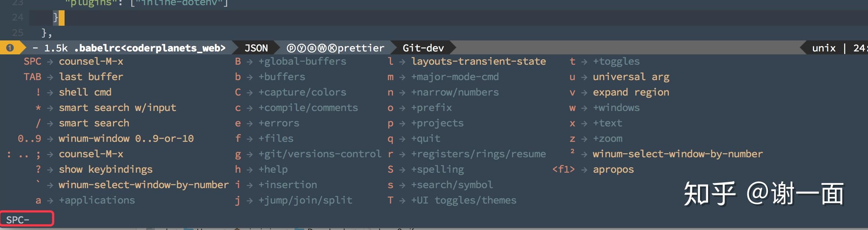Select the +windows menu entry
The image size is (868, 230).
pyautogui.click(x=616, y=108)
